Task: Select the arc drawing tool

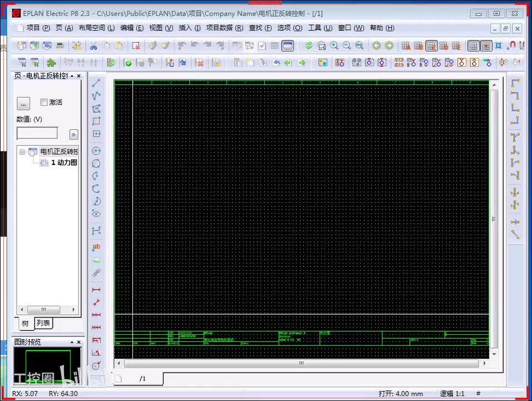Action: point(96,176)
